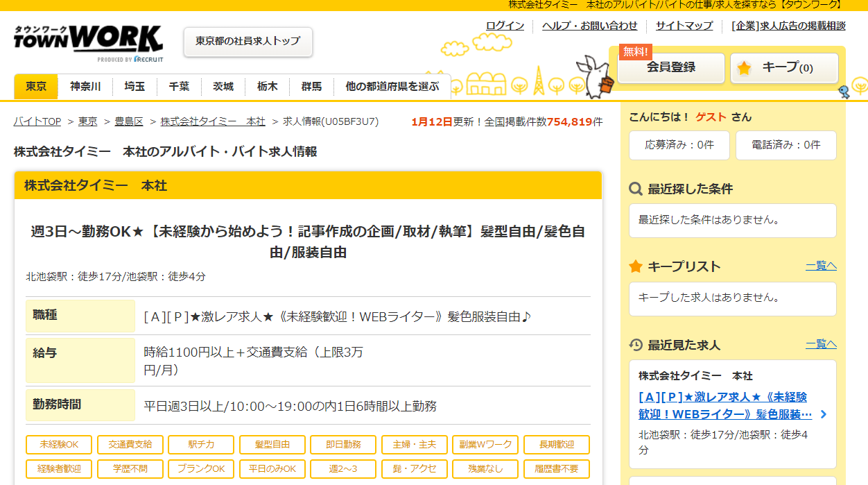This screenshot has height=485, width=868.
Task: Open recent job link ★激レア求人★ WEBライター
Action: pos(725,406)
